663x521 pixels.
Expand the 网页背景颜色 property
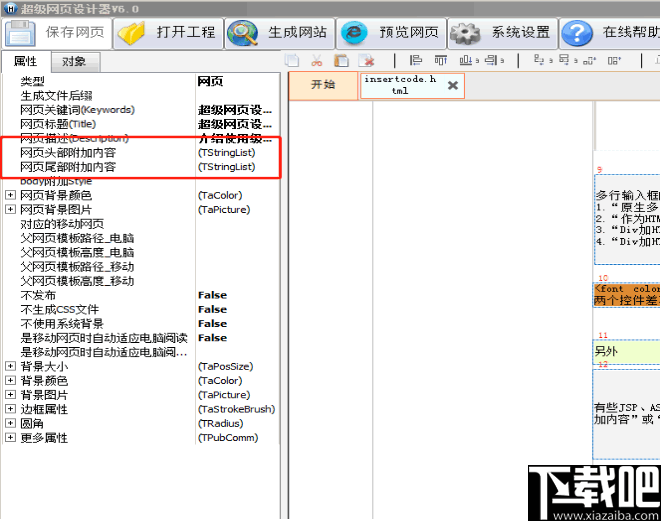point(10,195)
